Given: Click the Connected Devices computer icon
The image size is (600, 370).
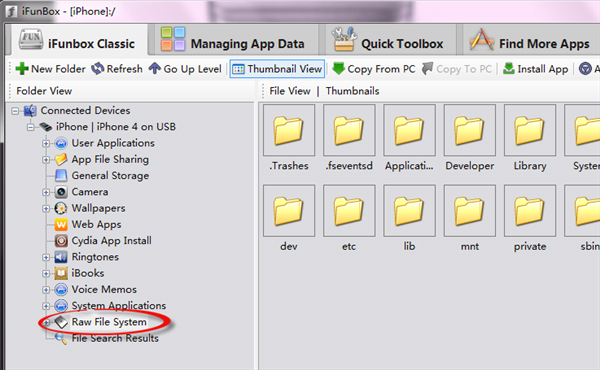Looking at the screenshot, I should 30,111.
